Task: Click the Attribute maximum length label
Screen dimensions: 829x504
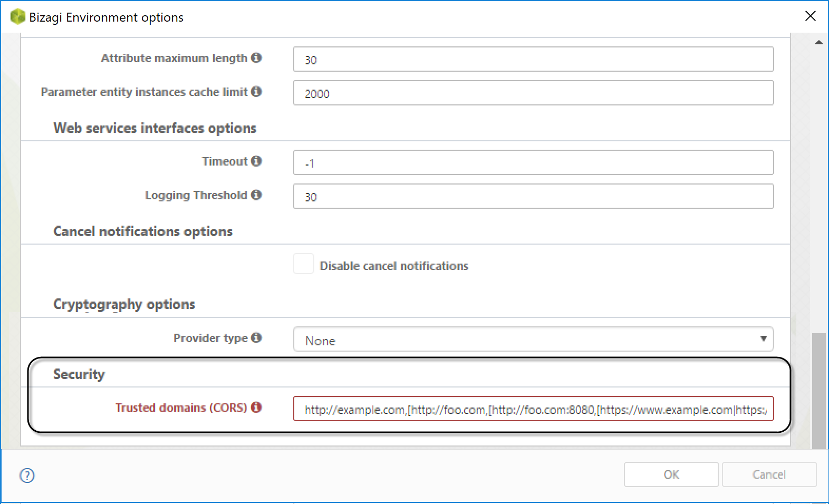Action: click(174, 58)
